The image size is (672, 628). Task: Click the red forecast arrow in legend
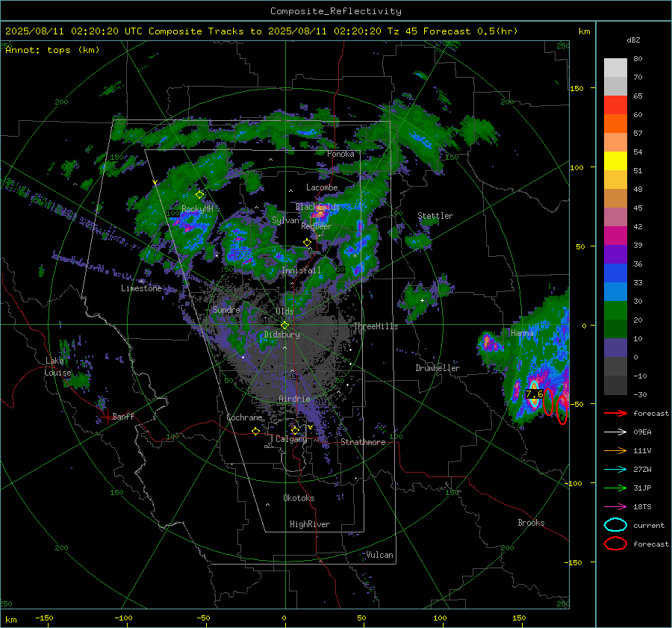(615, 413)
